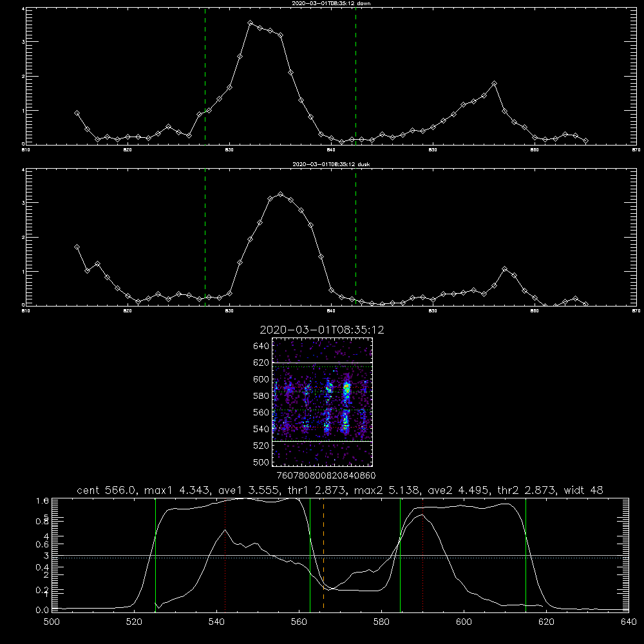The width and height of the screenshot is (644, 644).
Task: Click the '600' y-axis label beside spectrogram
Action: (261, 379)
